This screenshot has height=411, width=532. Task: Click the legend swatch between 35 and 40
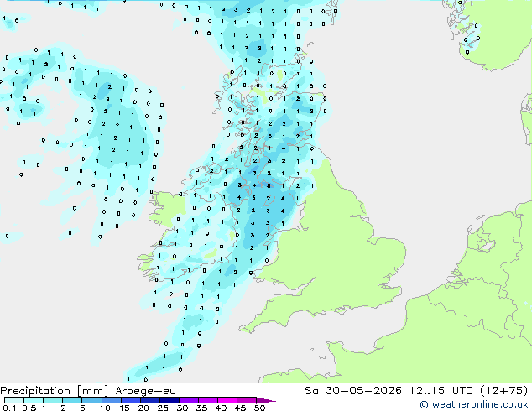207,400
